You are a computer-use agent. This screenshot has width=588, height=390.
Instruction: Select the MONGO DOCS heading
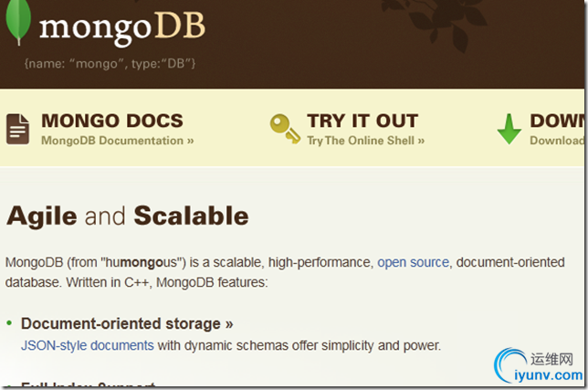coord(112,121)
